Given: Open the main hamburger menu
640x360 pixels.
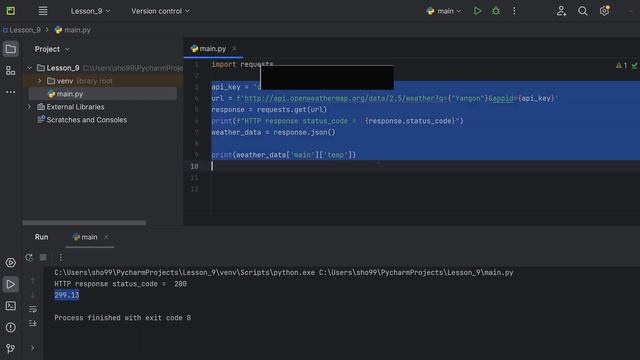Looking at the screenshot, I should (43, 11).
